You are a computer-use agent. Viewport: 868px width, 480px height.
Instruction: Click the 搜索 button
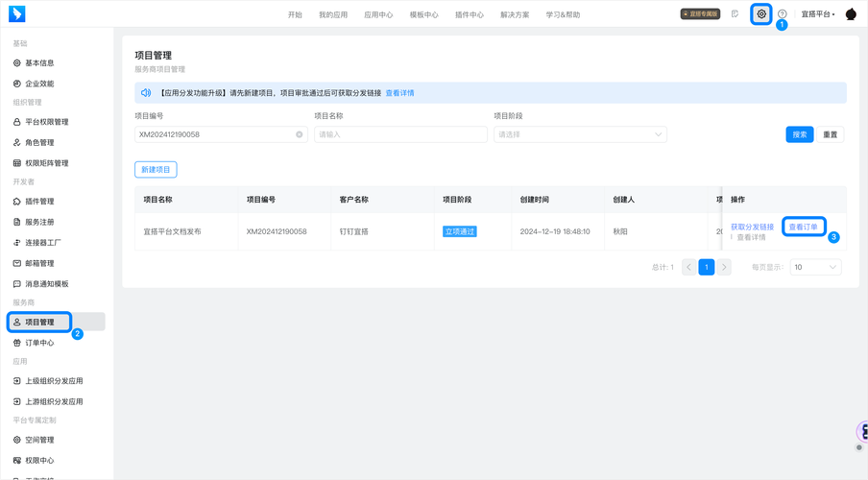[x=800, y=134]
